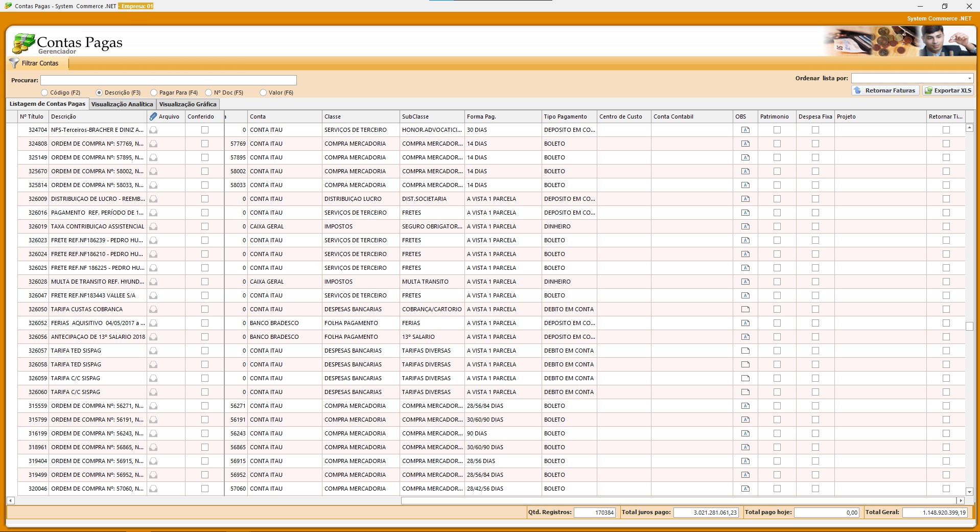Expand the Ordenar lista por dropdown
The width and height of the screenshot is (980, 532).
(969, 78)
